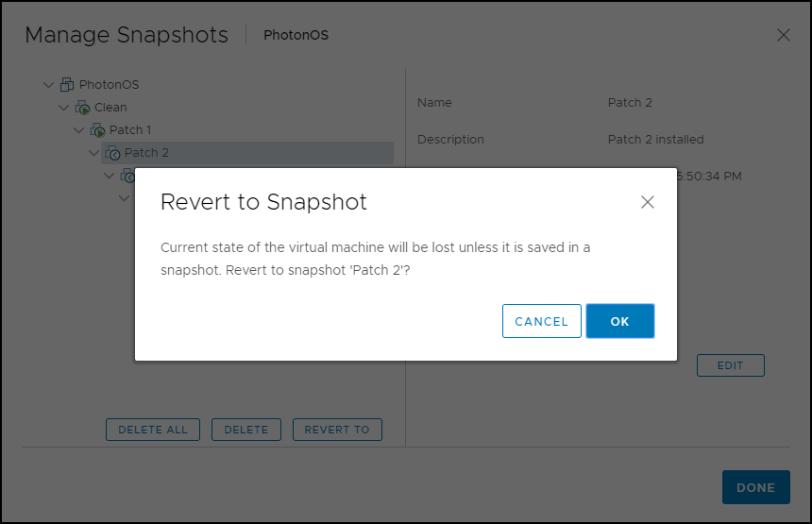The image size is (812, 524).
Task: Click the Clean snapshot icon
Action: [x=82, y=108]
